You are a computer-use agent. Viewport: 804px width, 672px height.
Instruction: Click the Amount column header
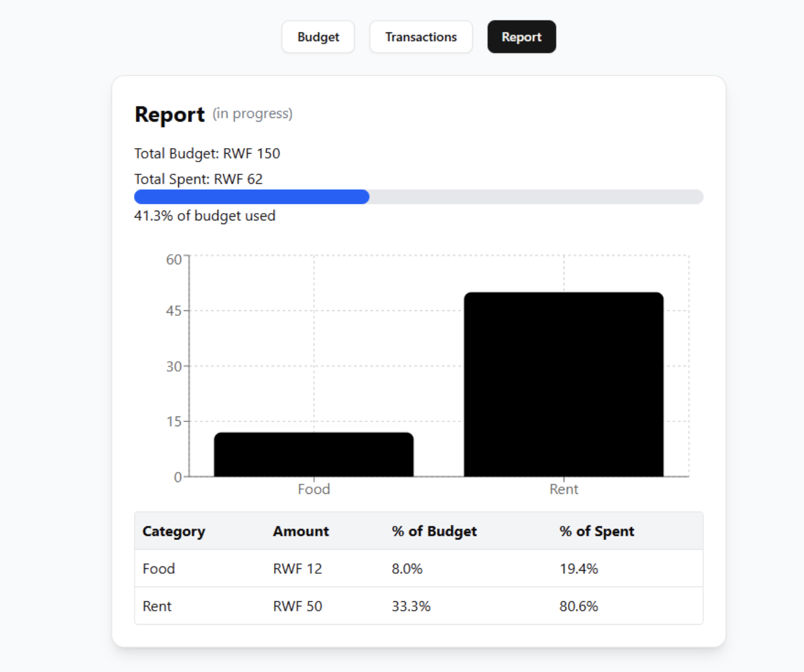[301, 531]
